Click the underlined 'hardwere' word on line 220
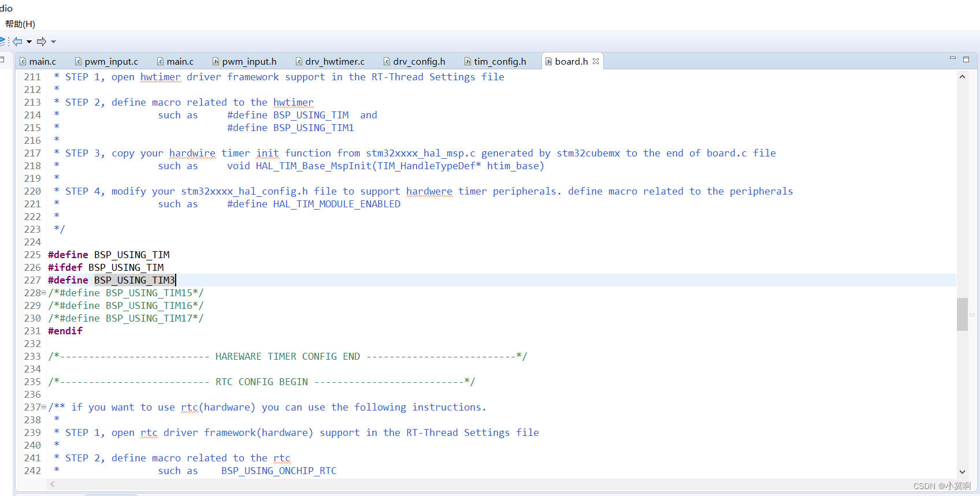 point(429,191)
